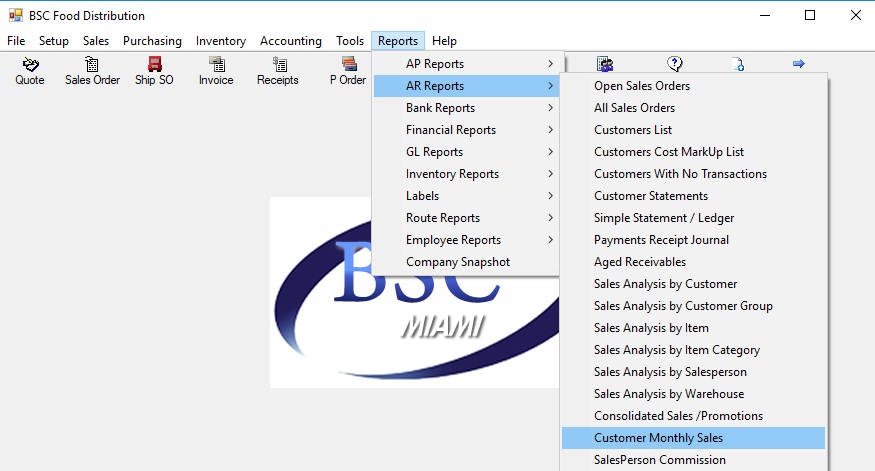Expand the Bank Reports submenu
Screen dimensions: 875x471
(x=466, y=108)
